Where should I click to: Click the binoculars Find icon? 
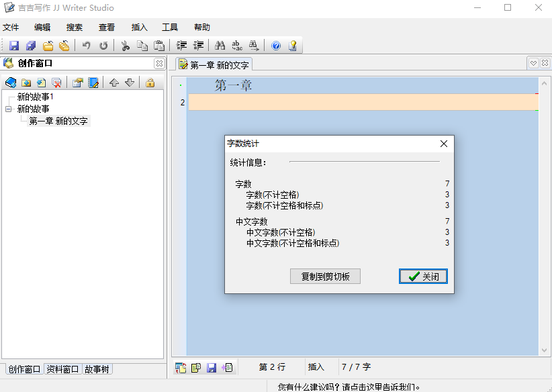(220, 46)
